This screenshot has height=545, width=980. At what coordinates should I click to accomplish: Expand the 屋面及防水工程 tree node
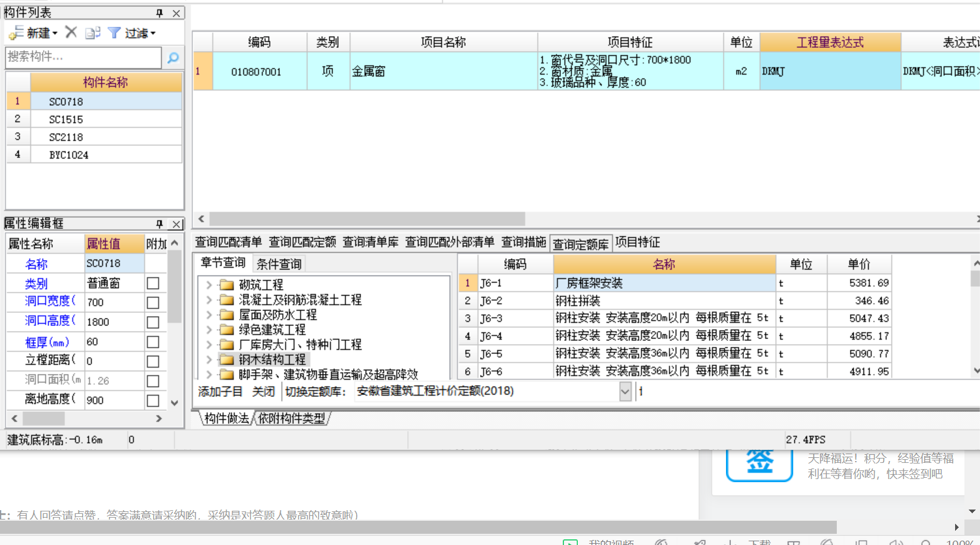coord(209,315)
